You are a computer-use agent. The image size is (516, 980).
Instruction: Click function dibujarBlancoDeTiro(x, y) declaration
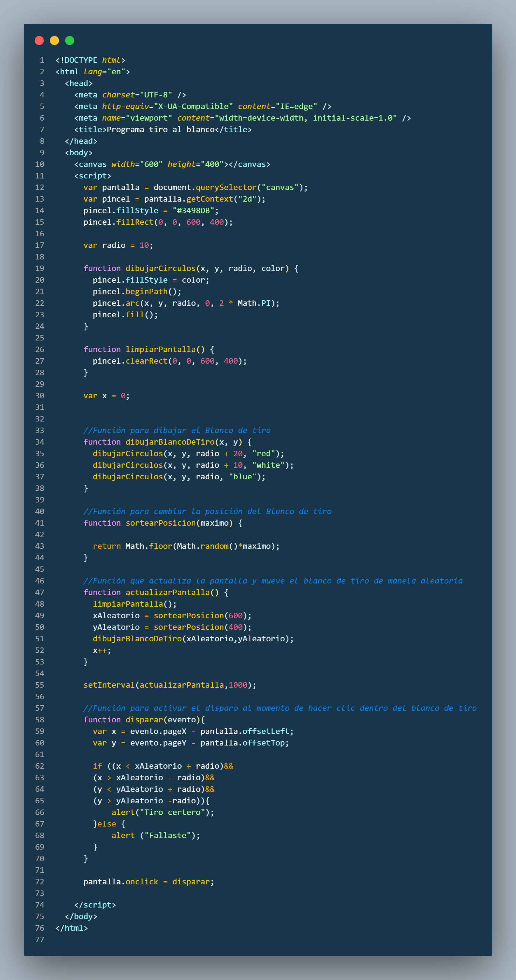(x=168, y=442)
